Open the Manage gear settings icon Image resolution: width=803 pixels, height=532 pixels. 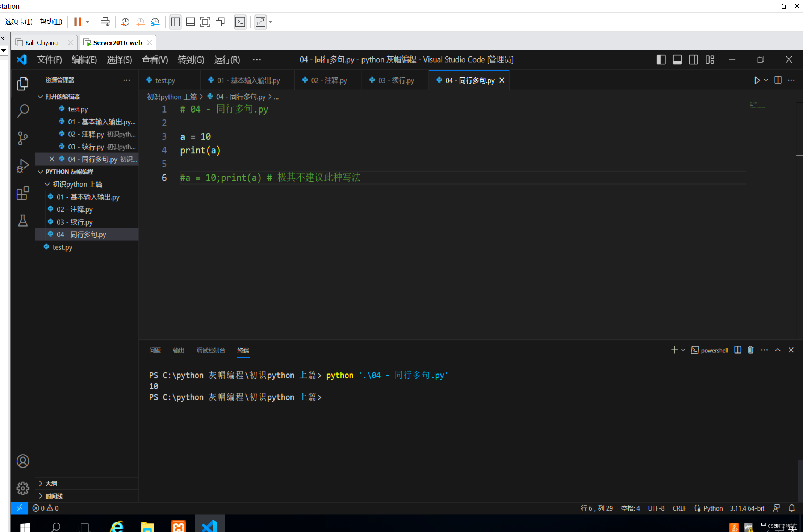coord(22,488)
